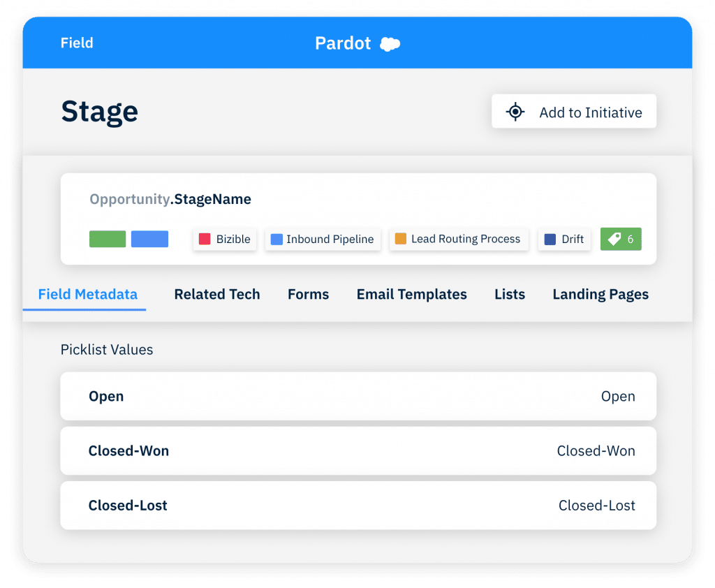Image resolution: width=715 pixels, height=588 pixels.
Task: Select the Open picklist value row
Action: pyautogui.click(x=358, y=396)
